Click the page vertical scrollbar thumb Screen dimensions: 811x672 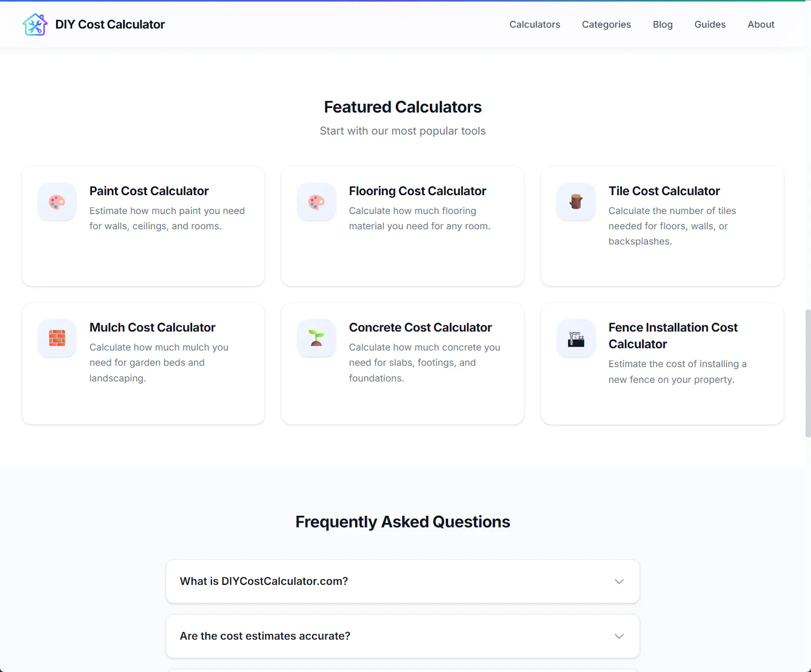[x=808, y=373]
